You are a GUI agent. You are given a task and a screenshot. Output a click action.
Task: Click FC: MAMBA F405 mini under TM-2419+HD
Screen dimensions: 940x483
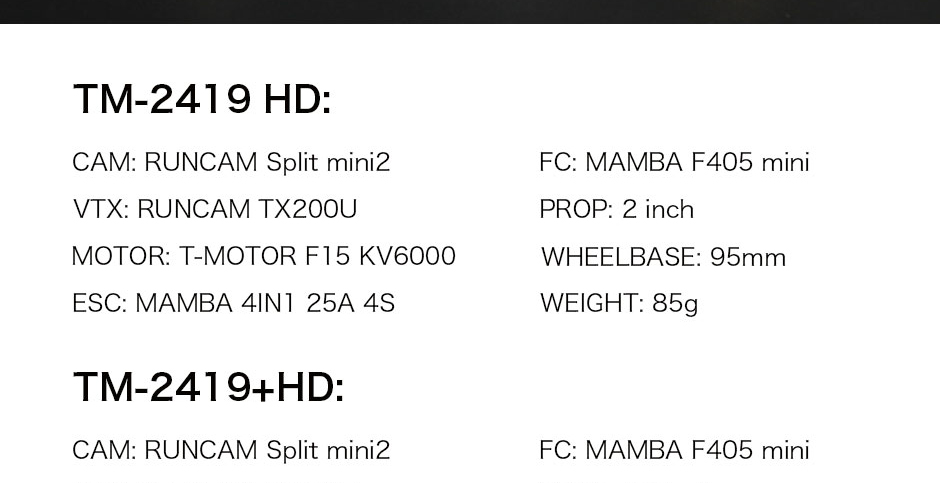point(674,450)
